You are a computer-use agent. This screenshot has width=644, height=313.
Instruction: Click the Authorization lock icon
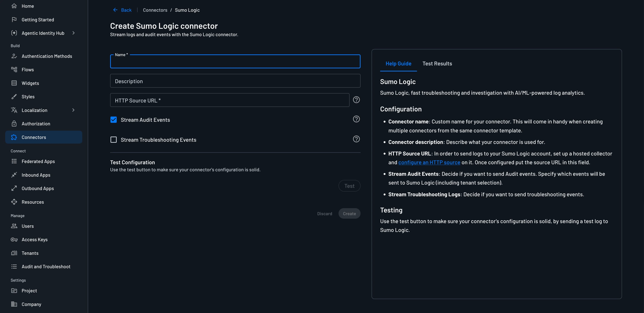(14, 123)
